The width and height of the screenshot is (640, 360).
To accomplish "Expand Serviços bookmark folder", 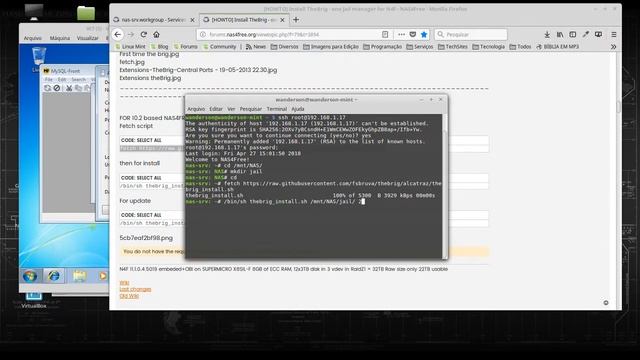I will pos(420,47).
